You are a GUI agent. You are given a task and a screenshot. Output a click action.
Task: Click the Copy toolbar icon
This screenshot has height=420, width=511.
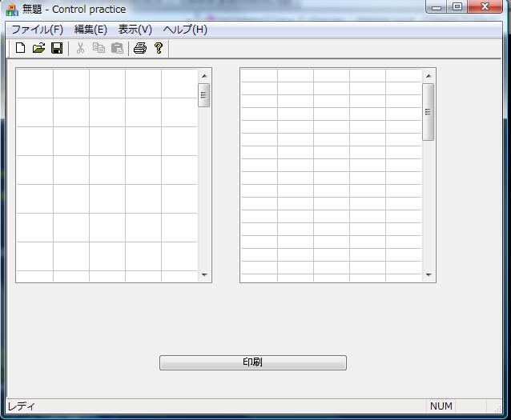coord(99,48)
